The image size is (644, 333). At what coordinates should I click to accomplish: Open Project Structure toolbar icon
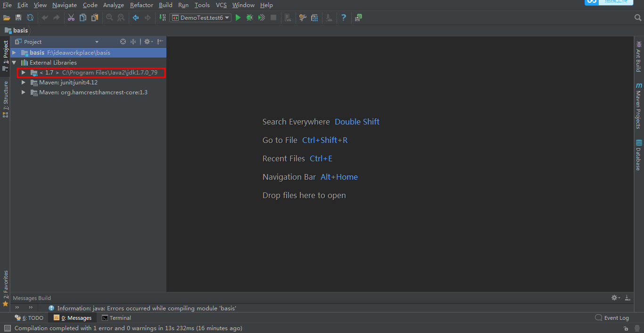coord(314,17)
